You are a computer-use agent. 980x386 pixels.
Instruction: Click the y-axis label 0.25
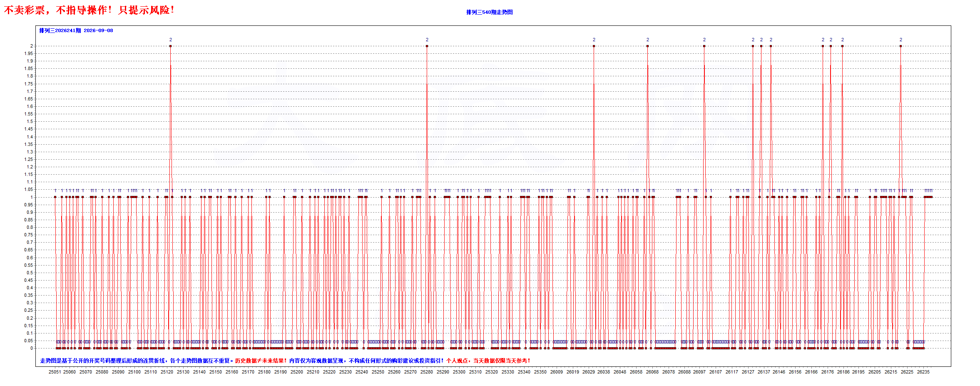click(x=28, y=310)
